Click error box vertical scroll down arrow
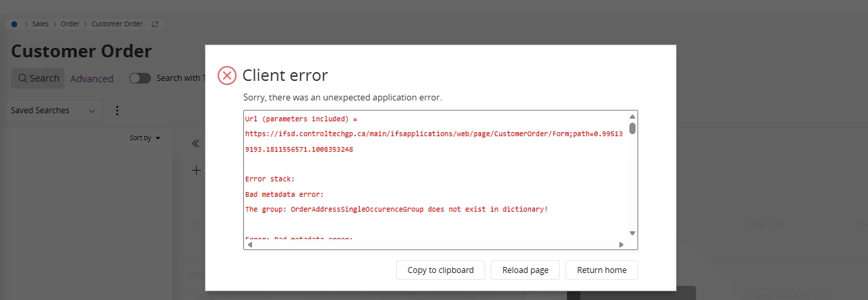Viewport: 868px width, 300px height. tap(632, 233)
